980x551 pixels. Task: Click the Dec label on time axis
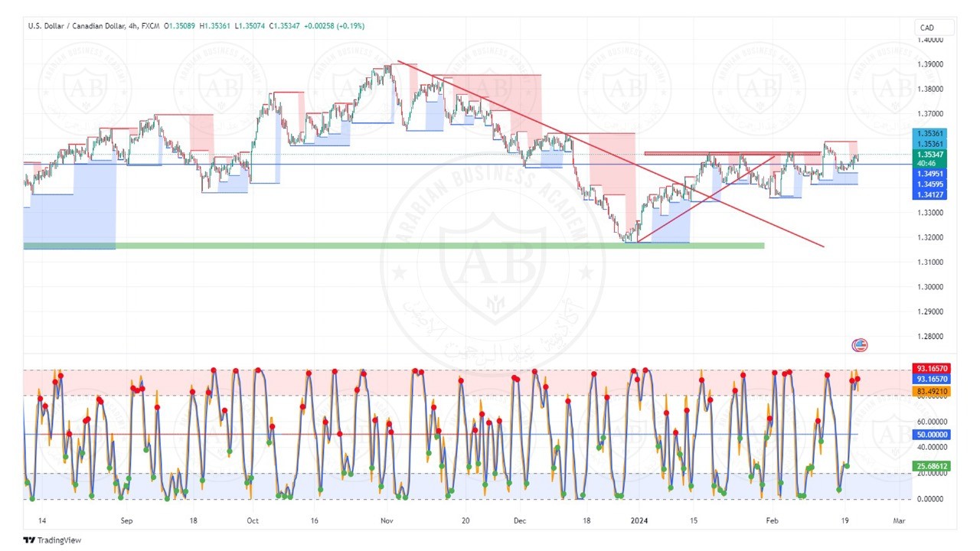point(519,520)
